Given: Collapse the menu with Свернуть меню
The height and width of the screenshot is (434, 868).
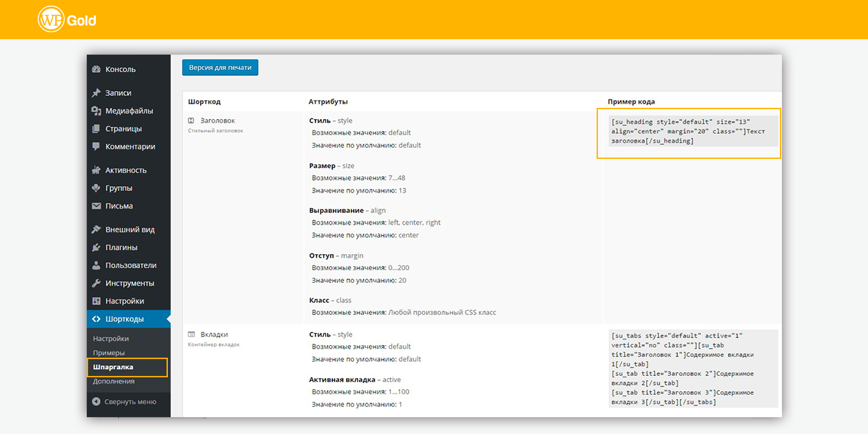Looking at the screenshot, I should pos(124,402).
